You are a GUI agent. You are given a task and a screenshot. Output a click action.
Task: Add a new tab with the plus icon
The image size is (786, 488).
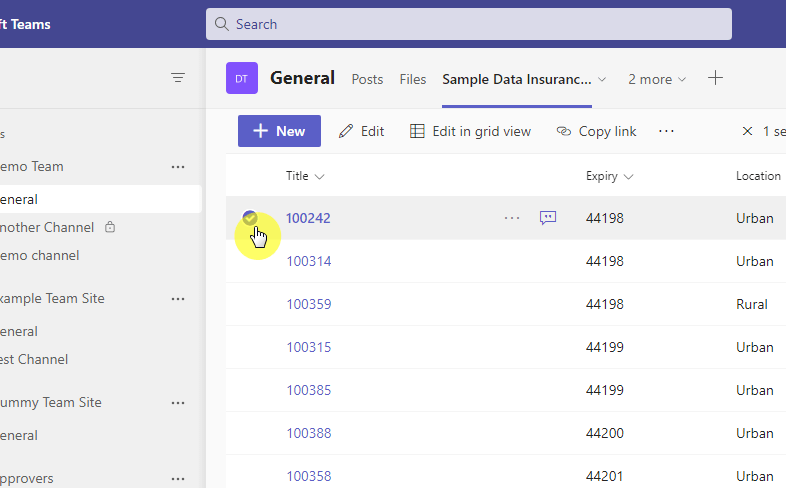(715, 78)
